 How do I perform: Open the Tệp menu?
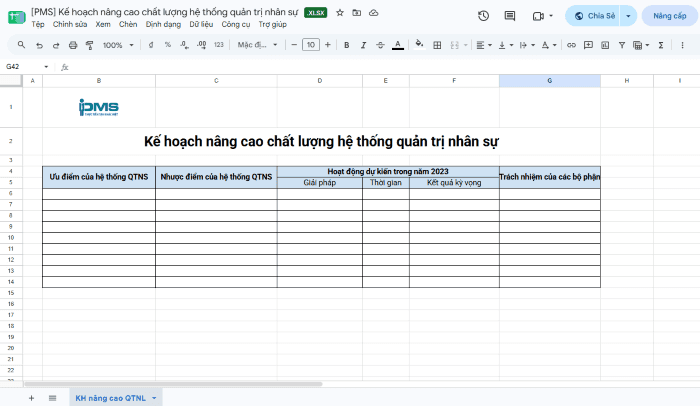tap(38, 24)
